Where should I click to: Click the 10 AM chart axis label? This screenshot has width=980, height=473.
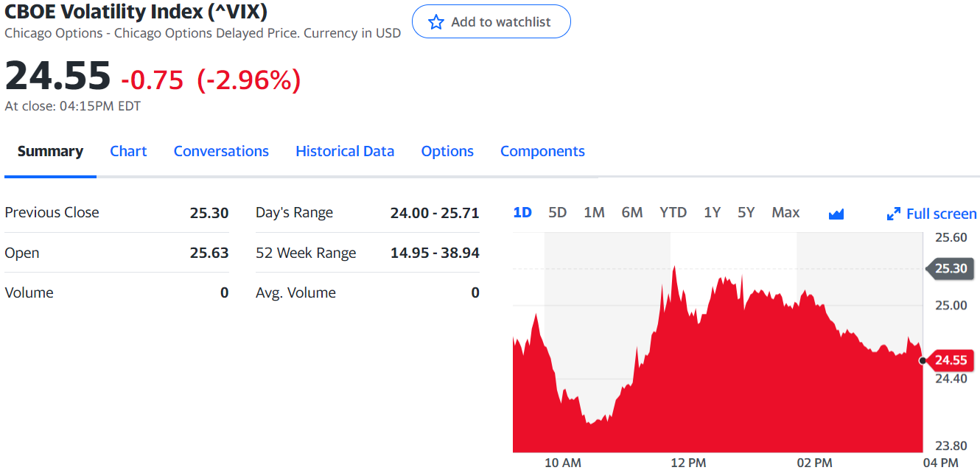[563, 463]
